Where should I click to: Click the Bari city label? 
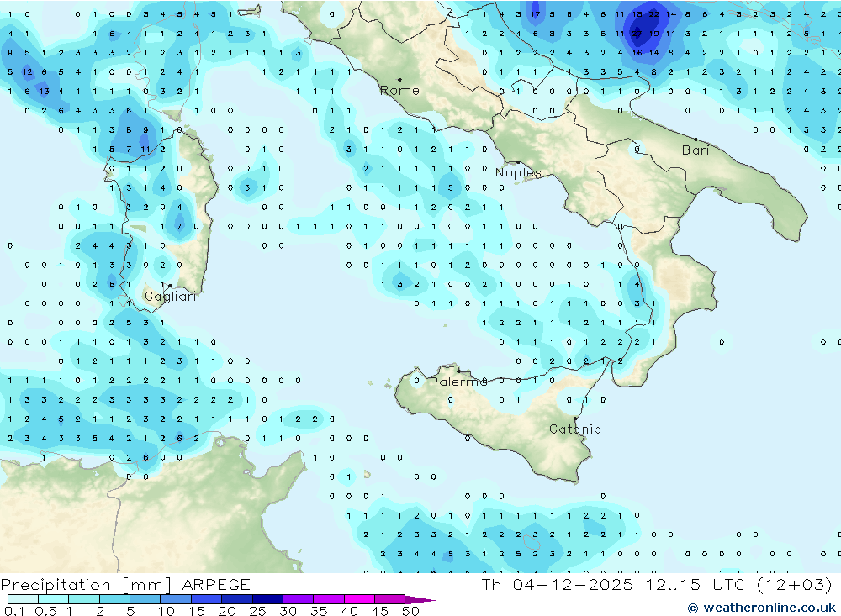pos(696,150)
